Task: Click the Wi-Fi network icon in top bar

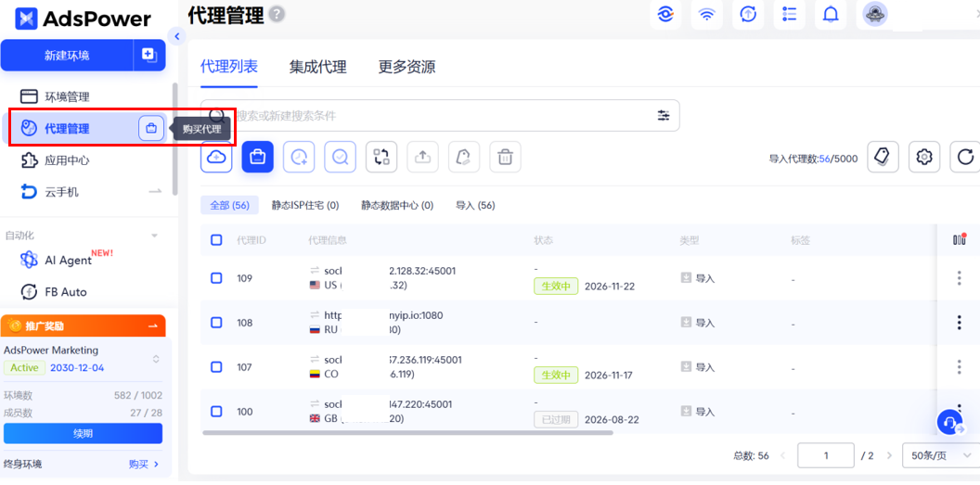Action: (707, 14)
